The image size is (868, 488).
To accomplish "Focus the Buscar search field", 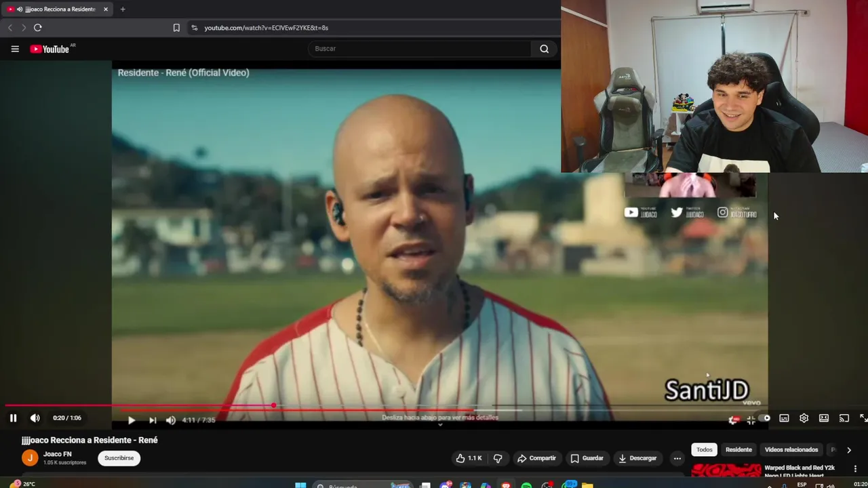I will coord(420,49).
